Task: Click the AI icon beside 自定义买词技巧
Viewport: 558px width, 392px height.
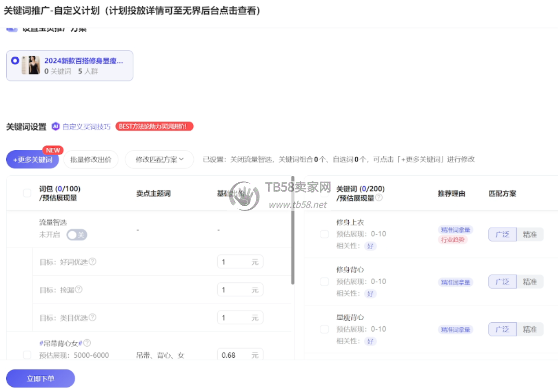Action: [x=55, y=126]
